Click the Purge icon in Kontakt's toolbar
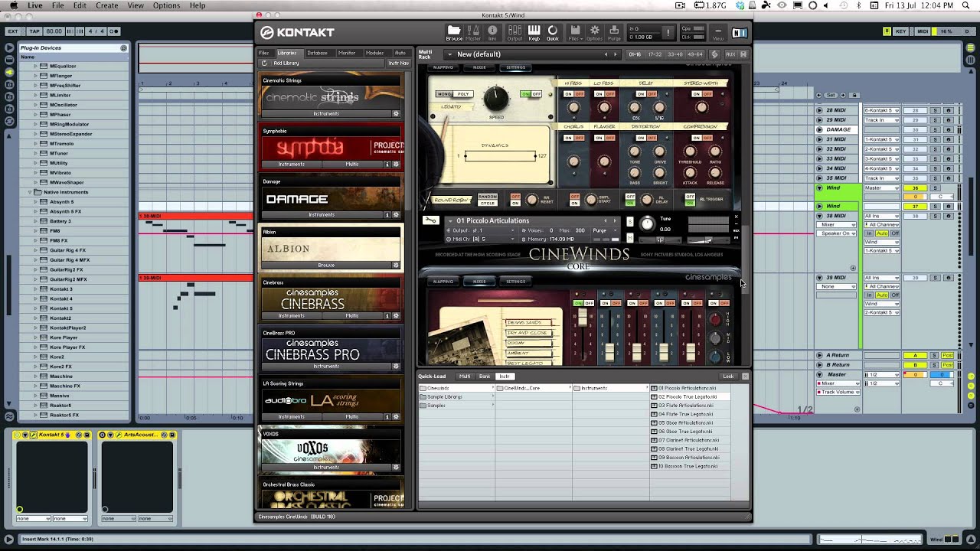 point(614,32)
